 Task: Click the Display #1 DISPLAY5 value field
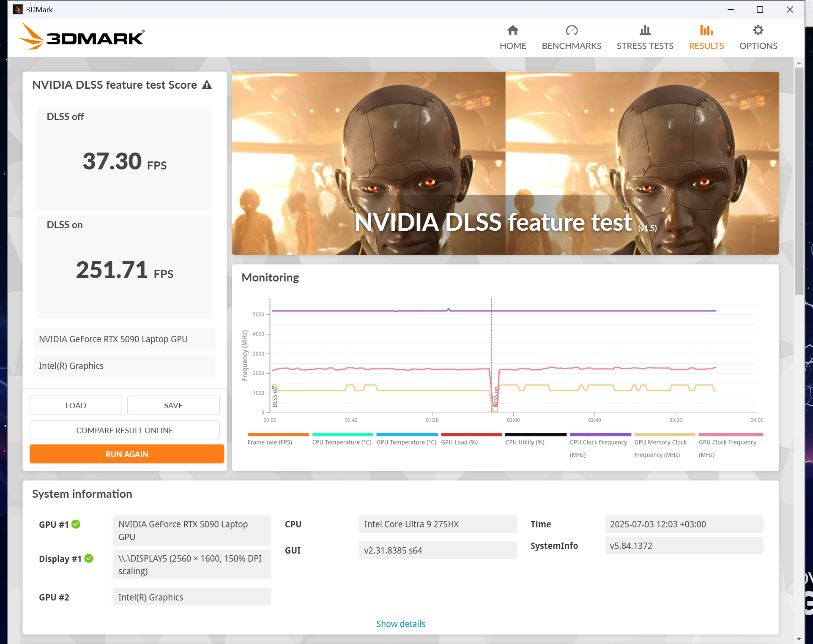[x=192, y=565]
